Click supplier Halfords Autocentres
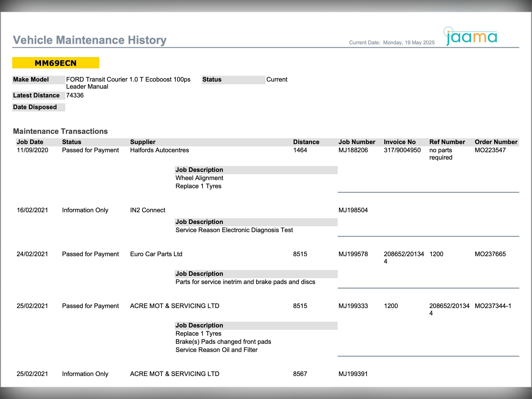The height and width of the screenshot is (399, 532). click(160, 150)
